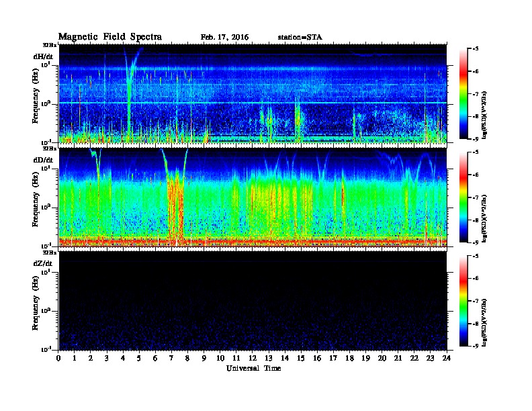532x411 pixels.
Task: Click the hour '2' tick label on time axis
Action: pyautogui.click(x=91, y=358)
